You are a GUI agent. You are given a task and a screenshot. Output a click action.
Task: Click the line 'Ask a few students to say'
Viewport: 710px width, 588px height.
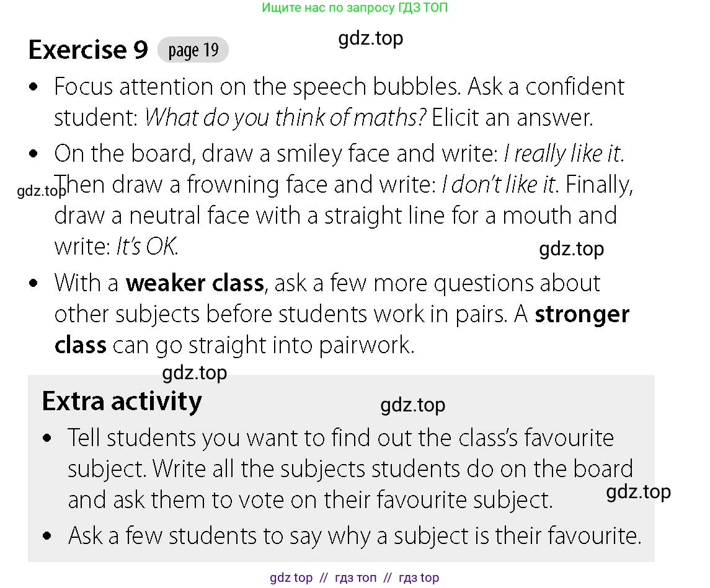tap(355, 536)
